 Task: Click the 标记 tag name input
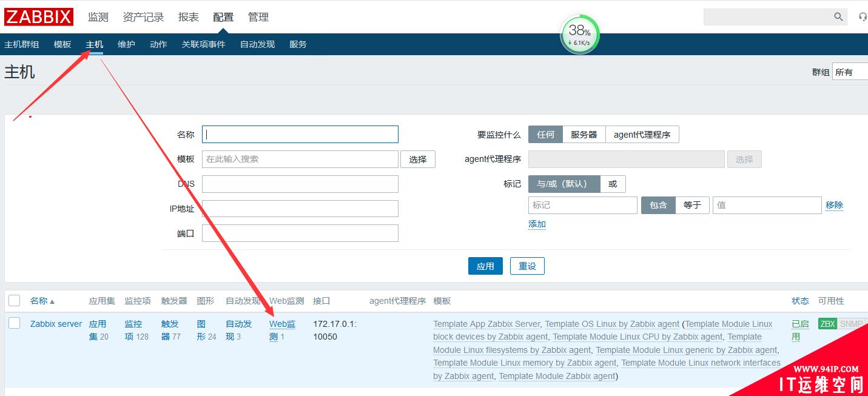coord(583,205)
